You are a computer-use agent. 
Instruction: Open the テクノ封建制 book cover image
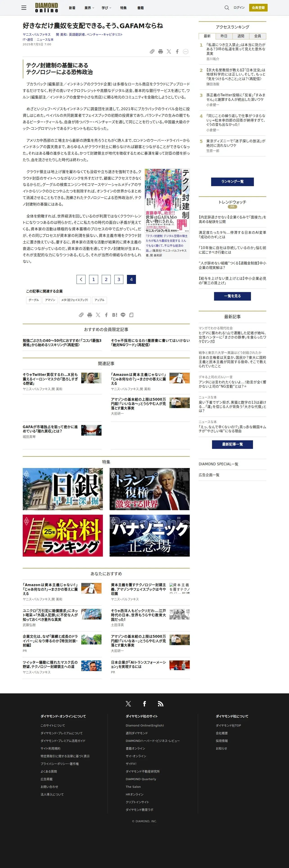click(167, 201)
